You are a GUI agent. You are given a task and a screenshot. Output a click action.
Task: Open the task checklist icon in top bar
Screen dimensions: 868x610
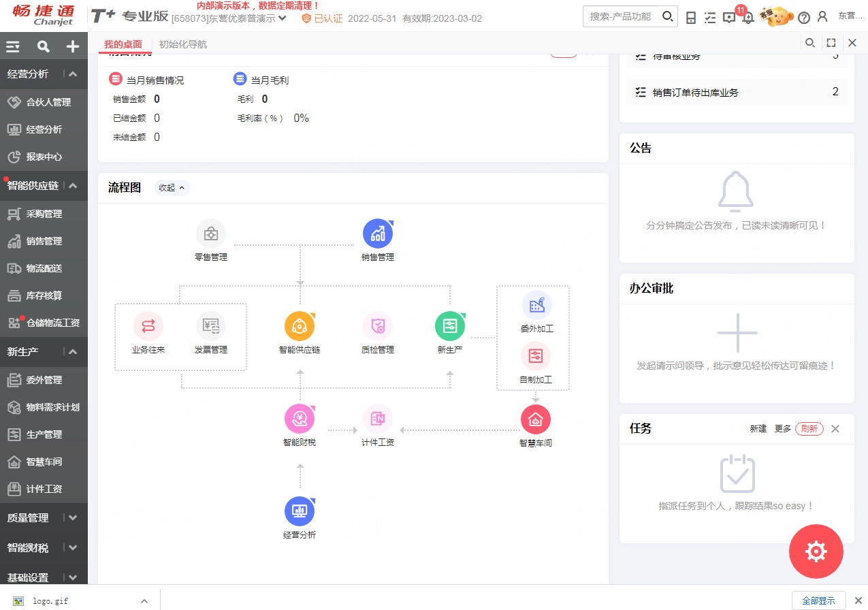pyautogui.click(x=710, y=18)
